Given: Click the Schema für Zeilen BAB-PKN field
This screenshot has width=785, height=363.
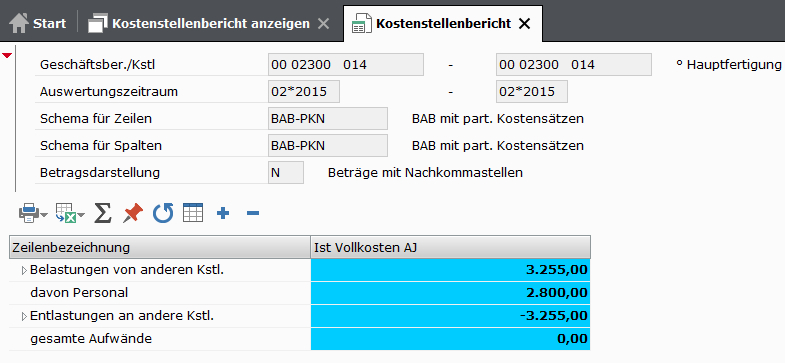Looking at the screenshot, I should (x=328, y=119).
